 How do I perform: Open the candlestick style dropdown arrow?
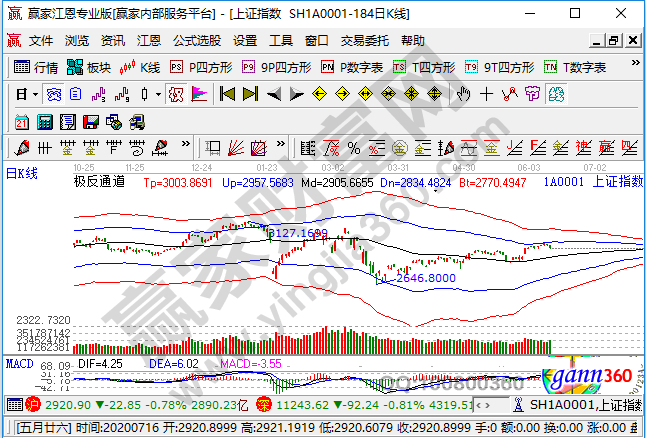[158, 94]
